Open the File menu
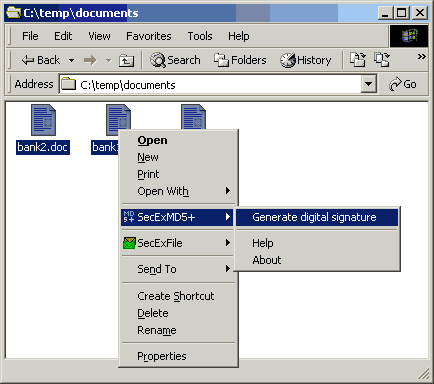Screen dimensions: 434x384 tap(30, 36)
